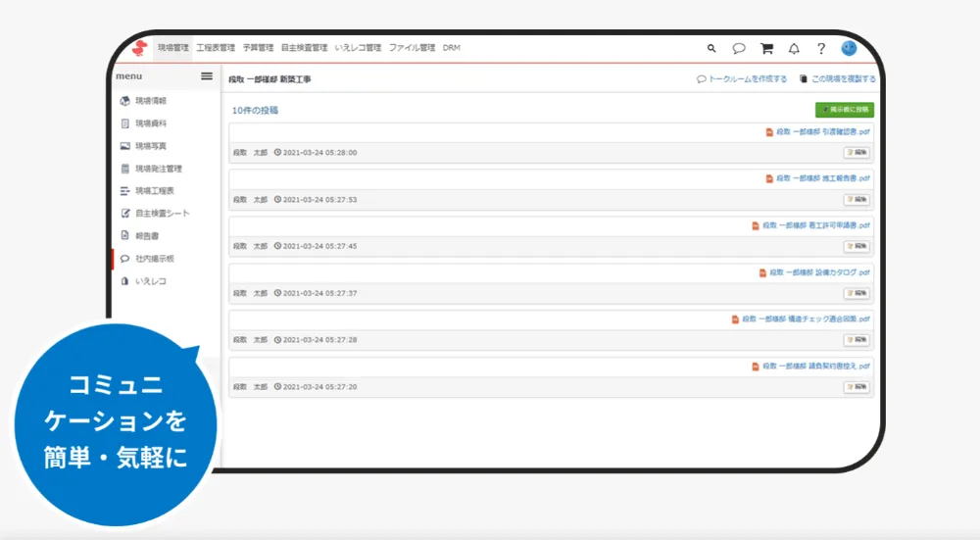Open 現場写真 in the sidebar
980x540 pixels.
click(150, 146)
